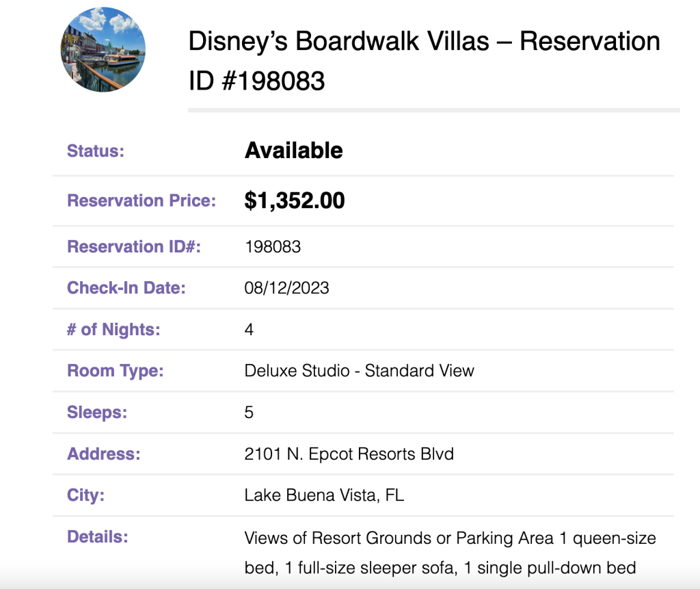Viewport: 700px width, 589px height.
Task: Click the Reservation Price label
Action: click(x=142, y=200)
